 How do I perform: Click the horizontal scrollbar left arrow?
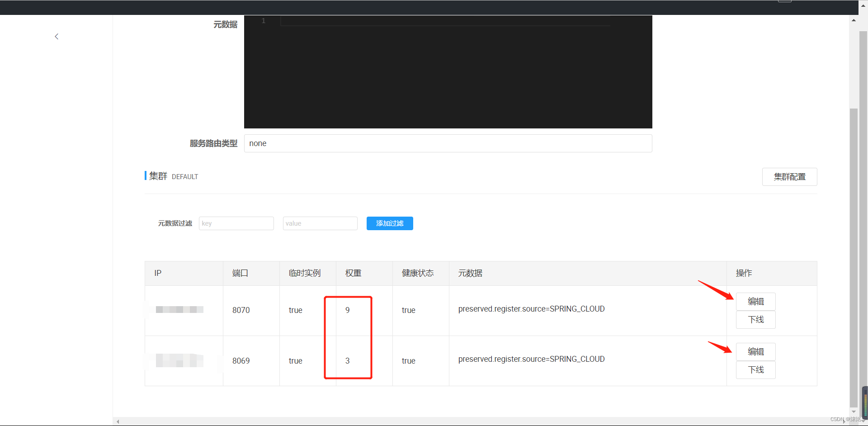(x=118, y=421)
